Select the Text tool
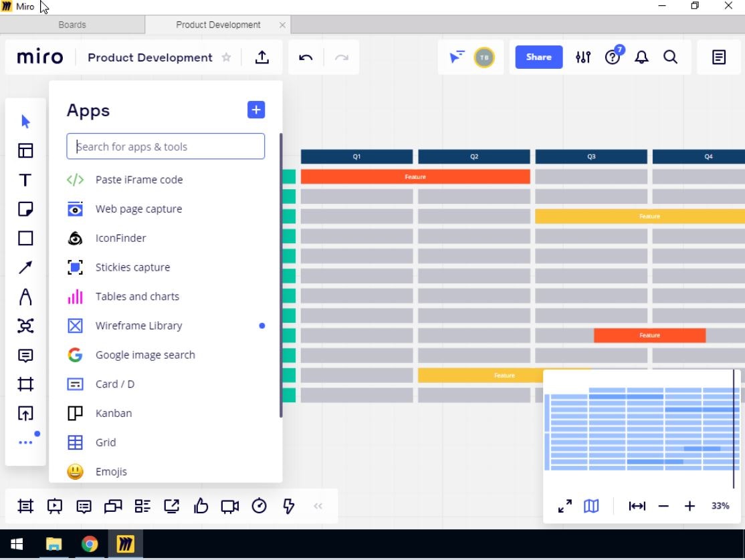The image size is (745, 560). tap(25, 180)
